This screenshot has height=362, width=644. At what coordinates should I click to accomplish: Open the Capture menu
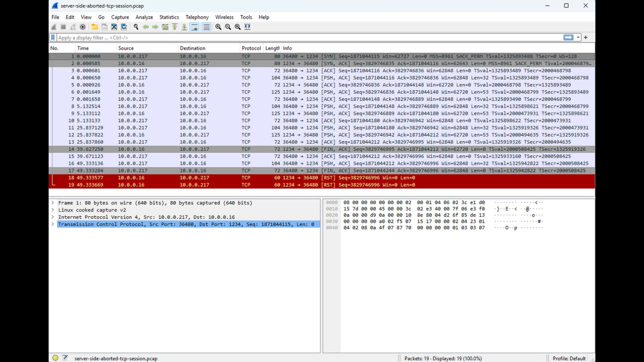point(120,17)
